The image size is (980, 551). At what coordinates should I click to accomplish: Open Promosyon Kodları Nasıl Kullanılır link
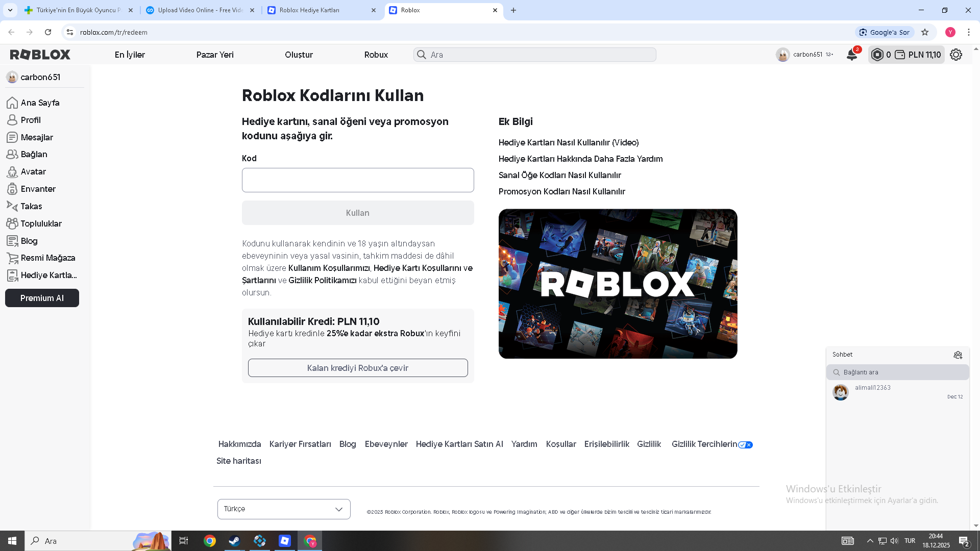[x=562, y=191]
